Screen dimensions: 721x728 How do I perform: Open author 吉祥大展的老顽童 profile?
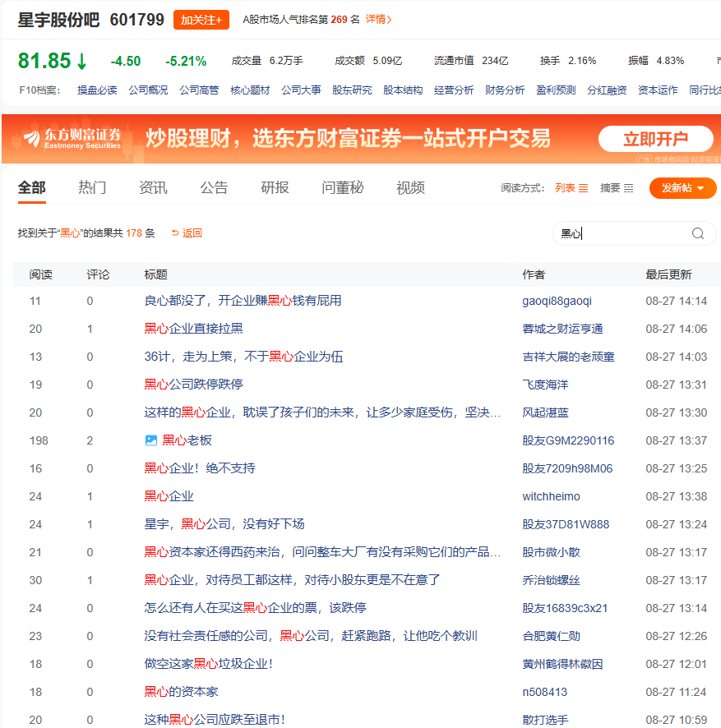[x=569, y=357]
